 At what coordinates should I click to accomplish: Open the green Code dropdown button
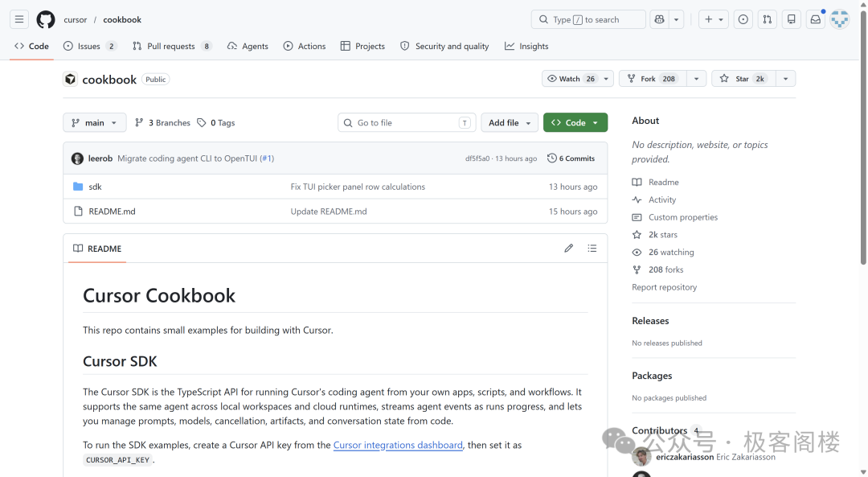[575, 122]
